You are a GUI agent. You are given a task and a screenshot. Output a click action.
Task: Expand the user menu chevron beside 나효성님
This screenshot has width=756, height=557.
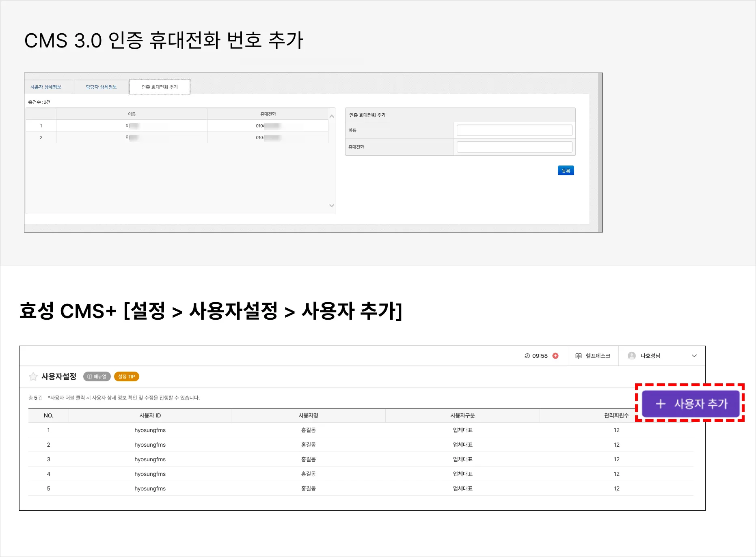tap(694, 356)
